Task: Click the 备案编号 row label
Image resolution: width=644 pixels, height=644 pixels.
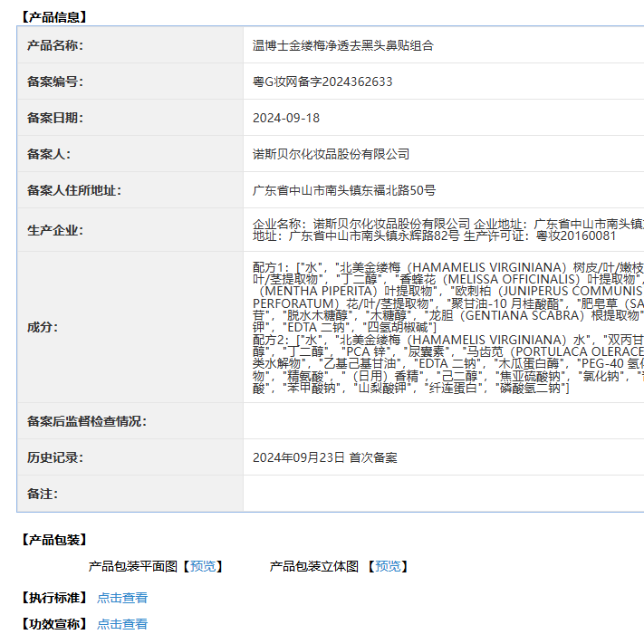Action: pos(55,82)
